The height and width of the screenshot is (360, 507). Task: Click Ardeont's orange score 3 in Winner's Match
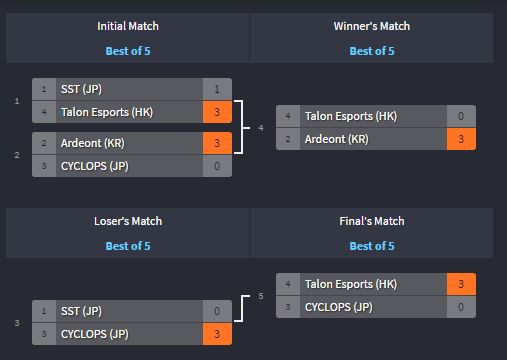461,139
